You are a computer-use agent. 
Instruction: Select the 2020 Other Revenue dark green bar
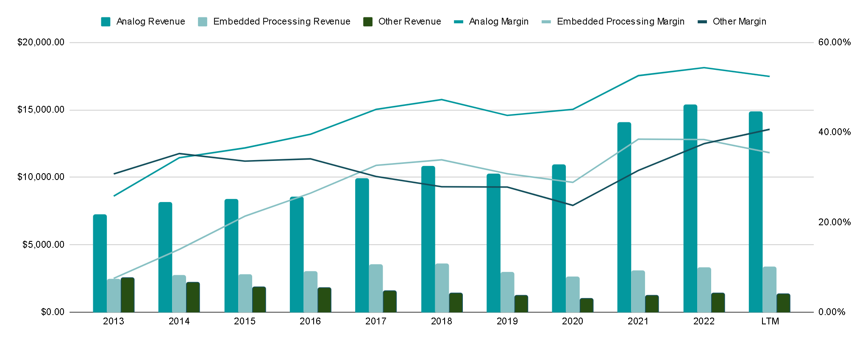587,305
